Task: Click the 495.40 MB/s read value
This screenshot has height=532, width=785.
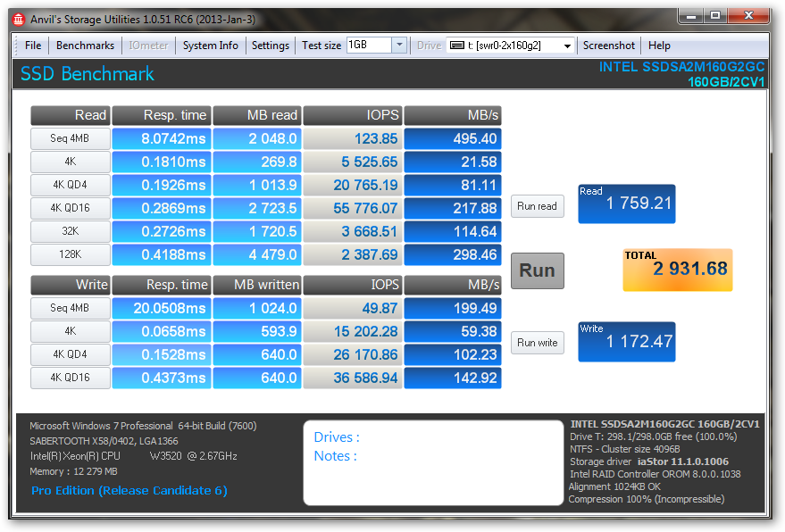Action: tap(453, 138)
